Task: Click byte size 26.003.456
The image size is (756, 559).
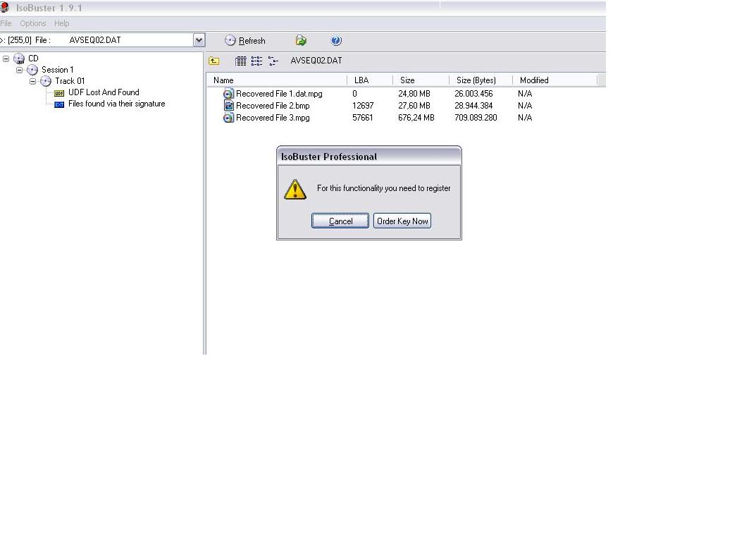Action: [x=473, y=94]
